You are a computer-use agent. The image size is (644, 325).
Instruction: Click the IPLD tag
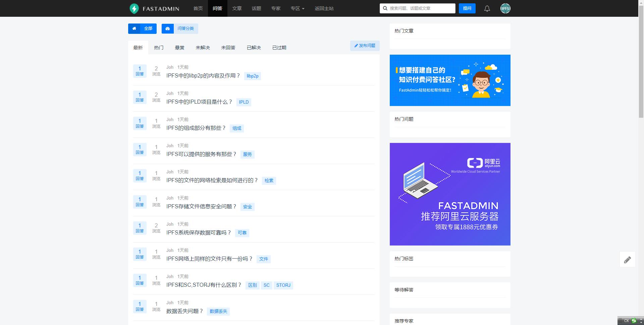tap(244, 102)
